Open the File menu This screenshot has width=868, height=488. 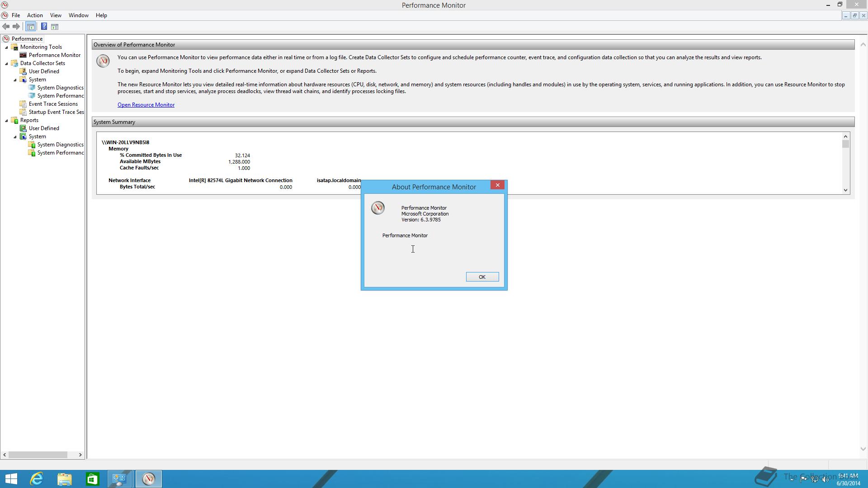click(x=16, y=15)
